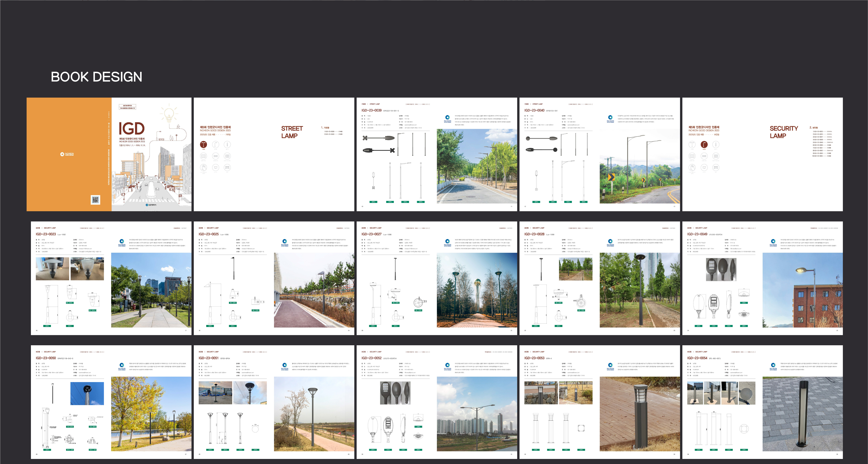This screenshot has height=464, width=868.
Task: Click the Incheon Good Design logo on IGD-23-0050 spread
Action: (122, 367)
